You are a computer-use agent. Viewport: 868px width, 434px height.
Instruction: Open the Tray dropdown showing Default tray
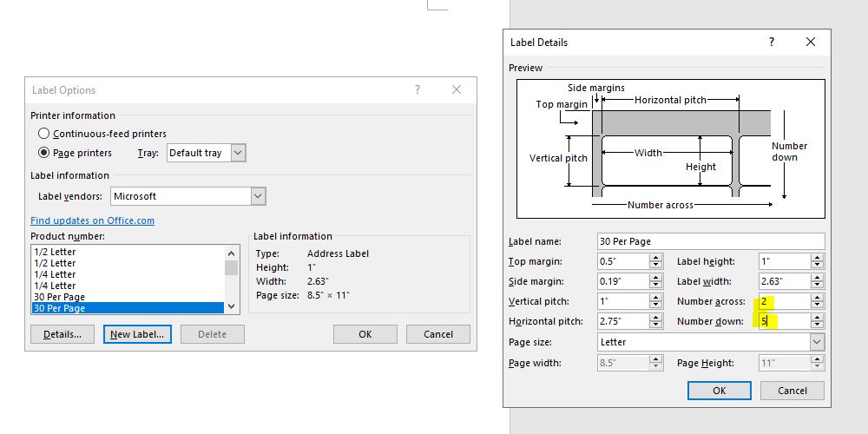coord(206,153)
